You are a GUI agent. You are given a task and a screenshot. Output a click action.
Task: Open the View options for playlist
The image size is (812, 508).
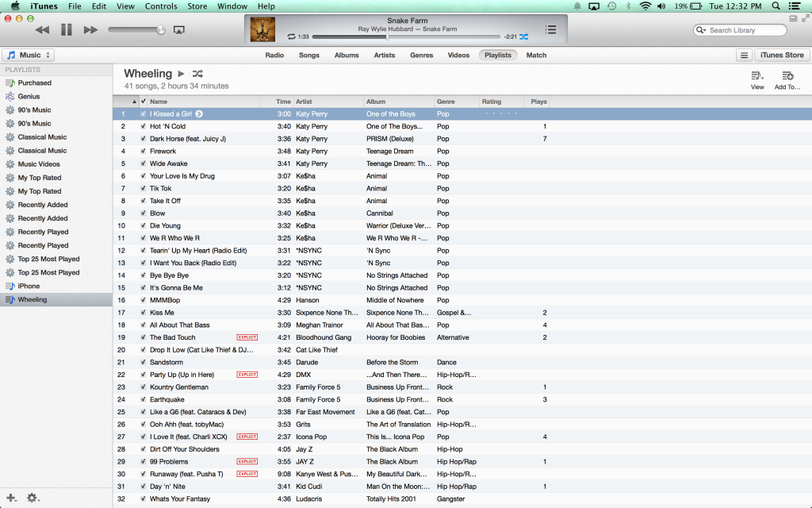757,80
